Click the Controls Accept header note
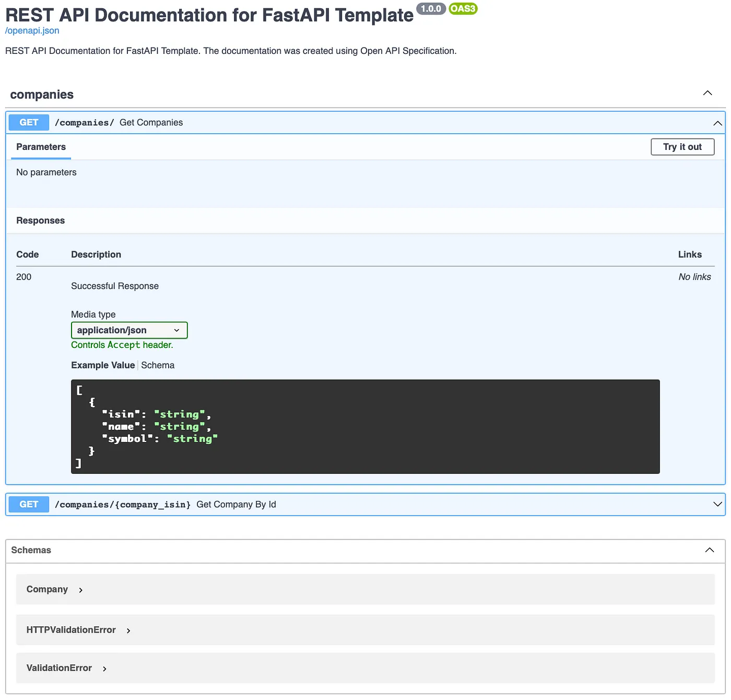This screenshot has height=700, width=731. point(122,345)
